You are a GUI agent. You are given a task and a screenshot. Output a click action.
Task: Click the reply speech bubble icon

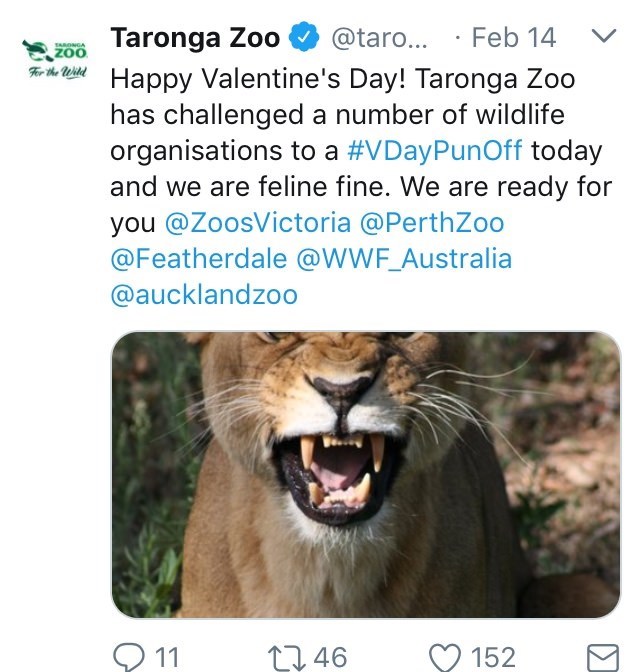(x=129, y=656)
